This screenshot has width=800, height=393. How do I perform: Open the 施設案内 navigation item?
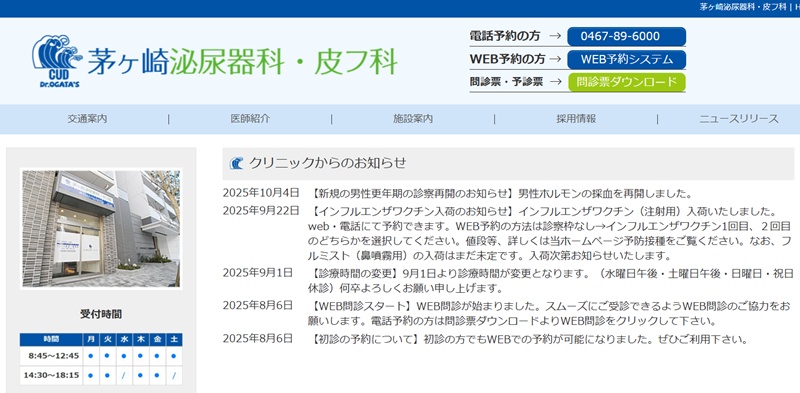(x=413, y=119)
